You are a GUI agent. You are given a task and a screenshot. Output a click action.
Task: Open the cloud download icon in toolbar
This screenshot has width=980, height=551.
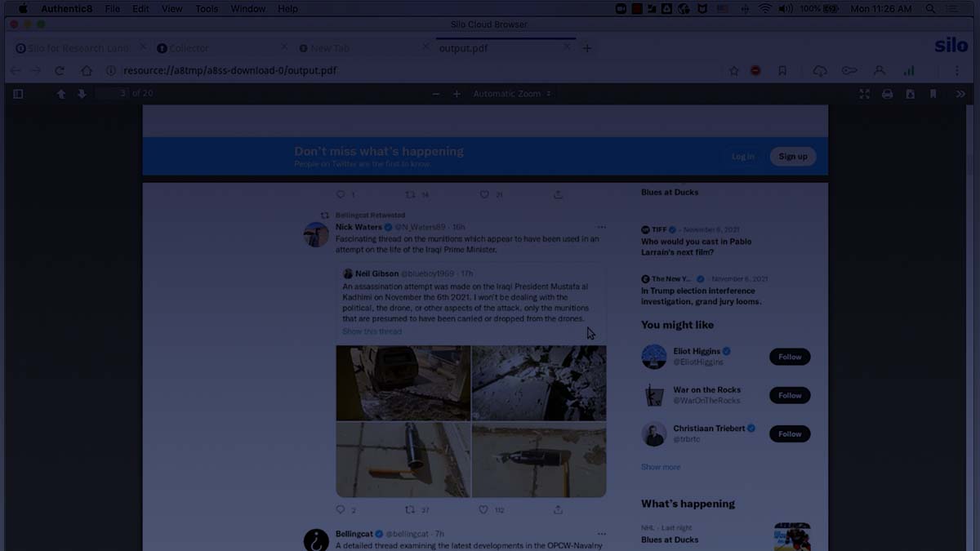[820, 71]
